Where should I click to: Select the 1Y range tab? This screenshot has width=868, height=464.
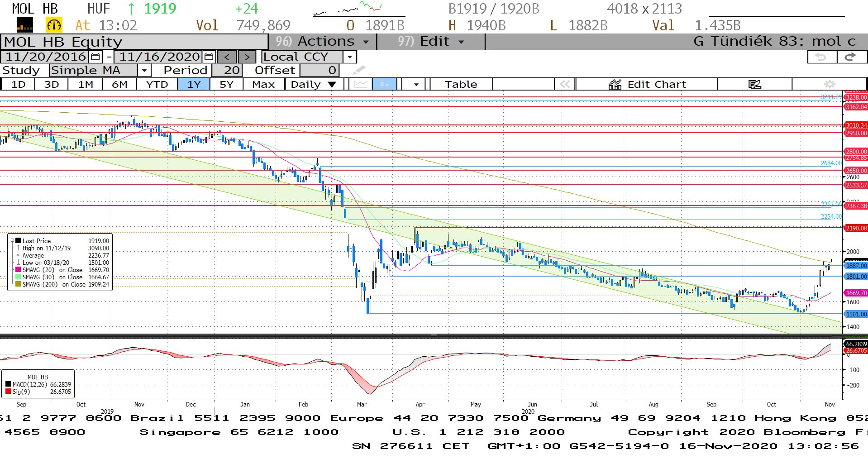pos(194,84)
